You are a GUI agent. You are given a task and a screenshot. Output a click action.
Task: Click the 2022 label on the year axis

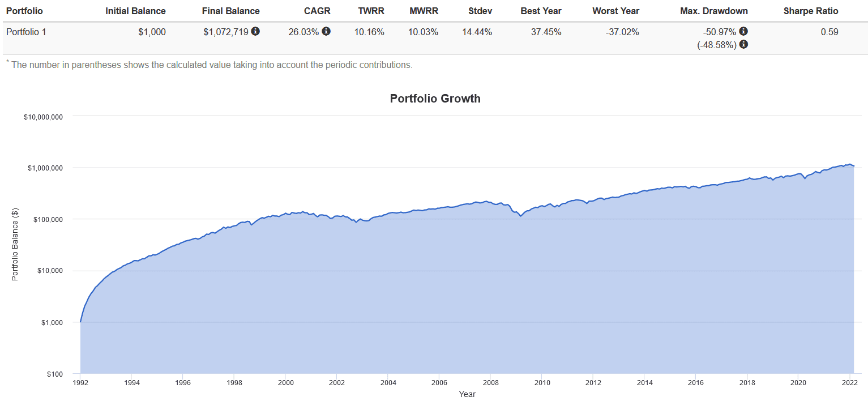tap(849, 382)
